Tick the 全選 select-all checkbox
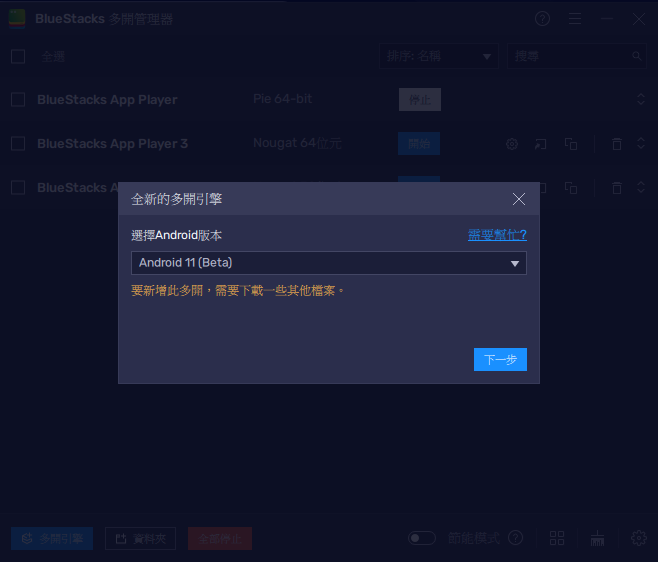Image resolution: width=658 pixels, height=562 pixels. [x=18, y=57]
